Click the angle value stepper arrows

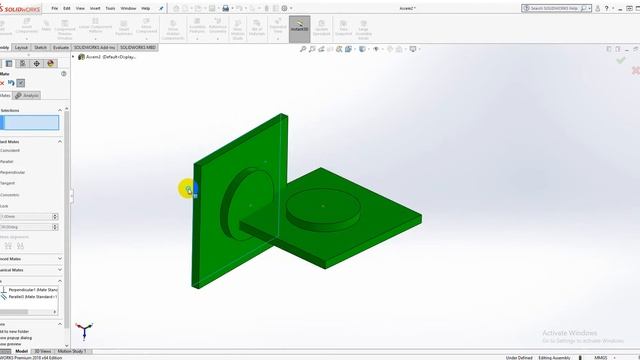coord(55,227)
